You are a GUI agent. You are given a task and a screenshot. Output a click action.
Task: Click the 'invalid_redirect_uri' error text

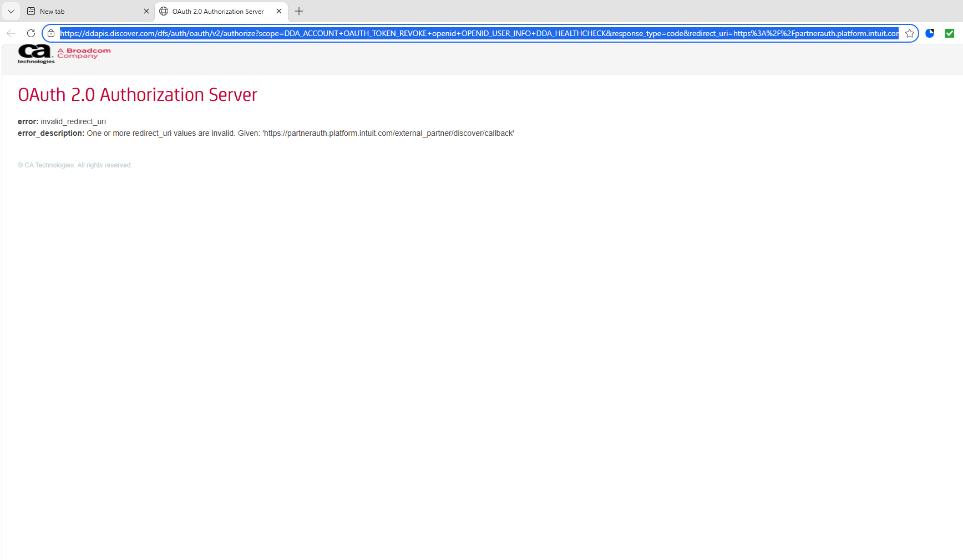73,121
